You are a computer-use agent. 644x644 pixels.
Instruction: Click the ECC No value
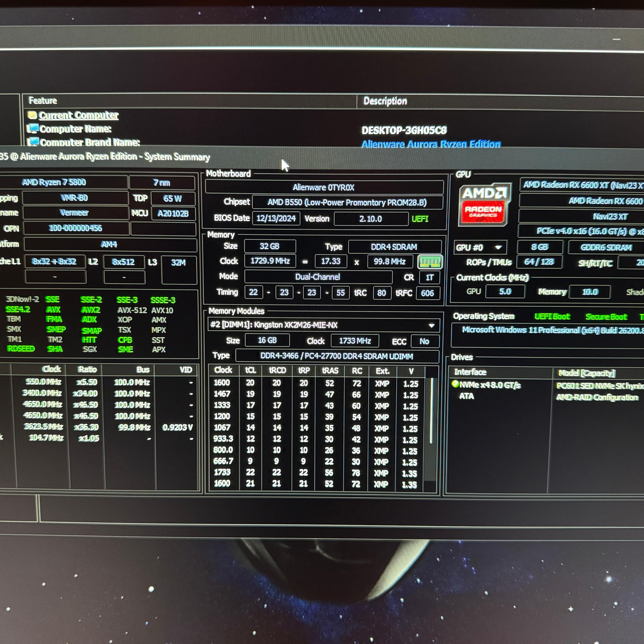coord(425,342)
